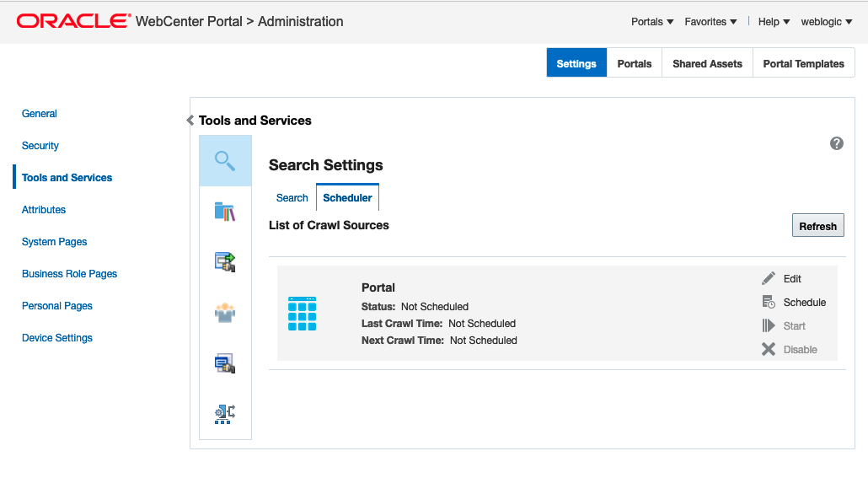Viewport: 868px width, 494px height.
Task: Open the portal server connection tool icon
Action: (225, 262)
